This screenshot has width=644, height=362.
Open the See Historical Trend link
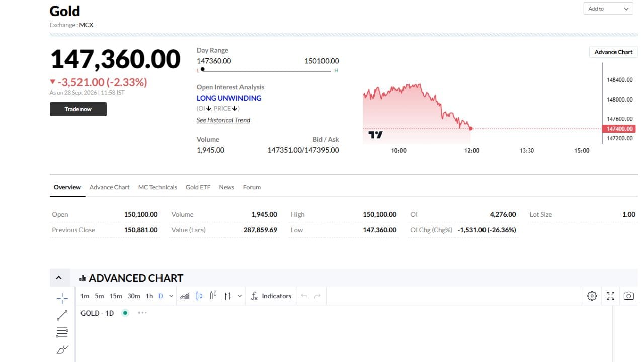click(223, 120)
